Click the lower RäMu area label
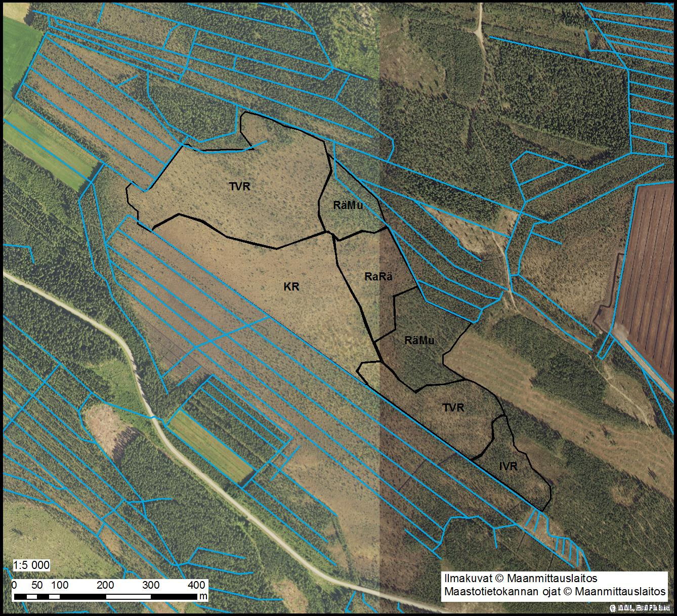677x616 pixels. 419,341
